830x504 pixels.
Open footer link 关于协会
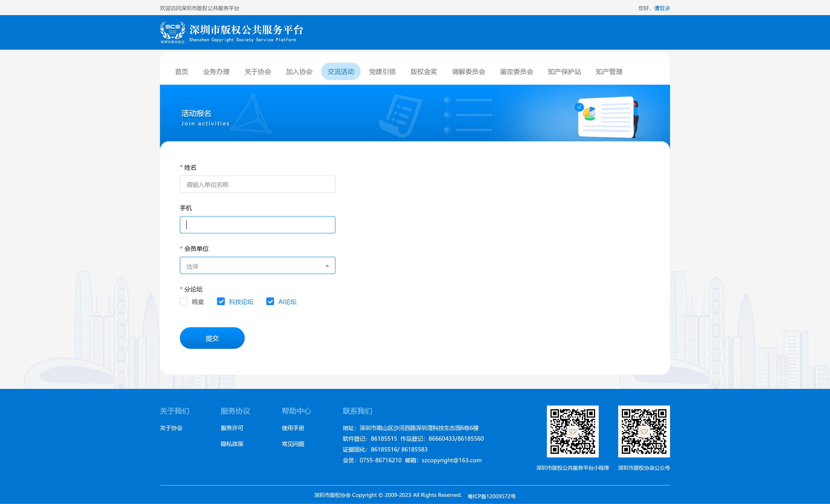click(171, 428)
